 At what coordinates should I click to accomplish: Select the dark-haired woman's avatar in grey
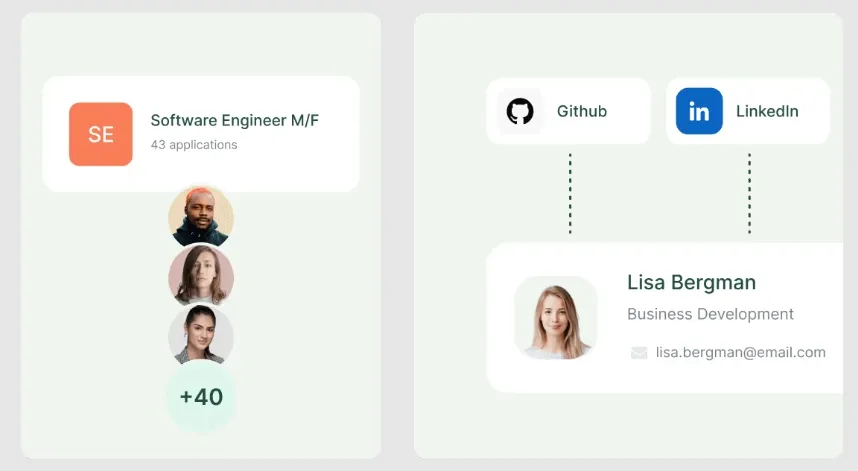pyautogui.click(x=201, y=336)
